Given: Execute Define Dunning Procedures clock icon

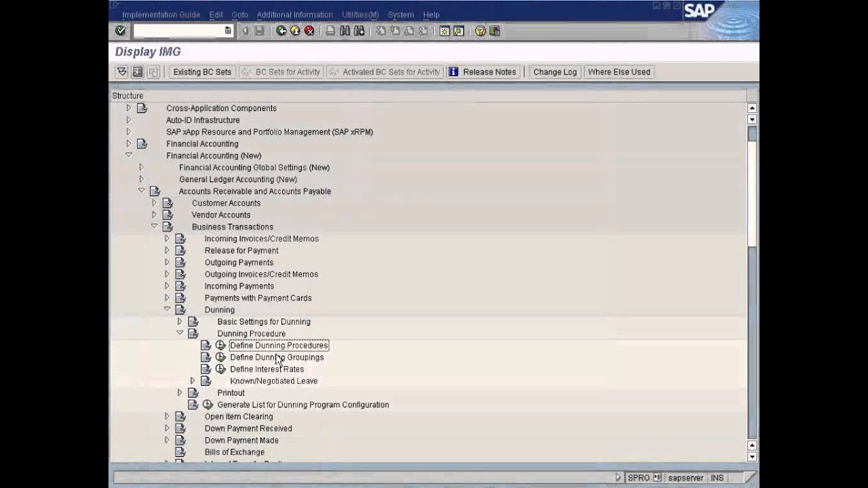Looking at the screenshot, I should pos(220,346).
